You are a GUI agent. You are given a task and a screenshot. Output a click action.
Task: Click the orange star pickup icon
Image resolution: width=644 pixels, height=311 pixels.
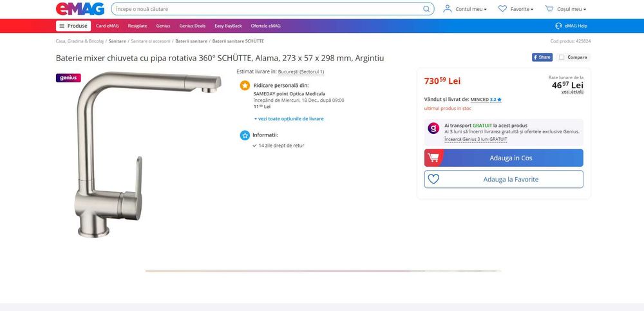pyautogui.click(x=245, y=86)
